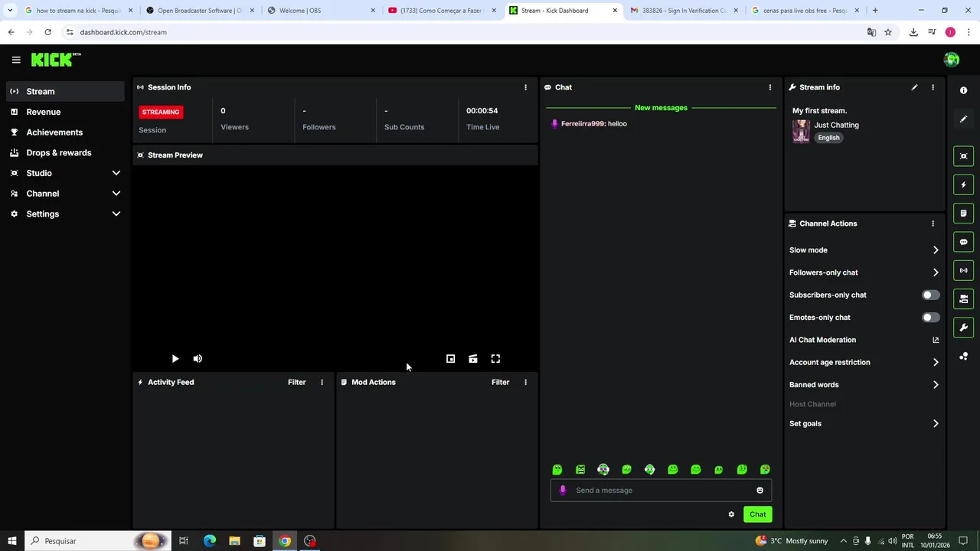Viewport: 980px width, 551px height.
Task: Click the stream preview widget icon in sidebar
Action: (x=963, y=156)
